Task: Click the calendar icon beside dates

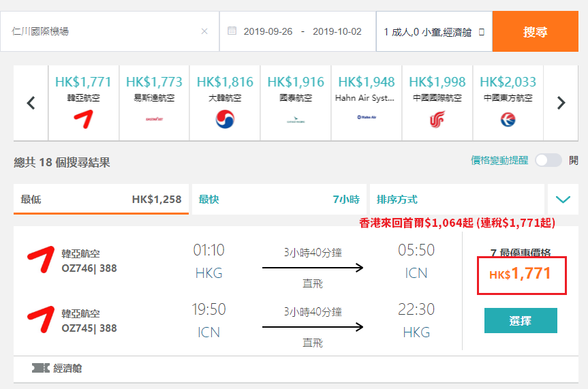Action: click(232, 31)
